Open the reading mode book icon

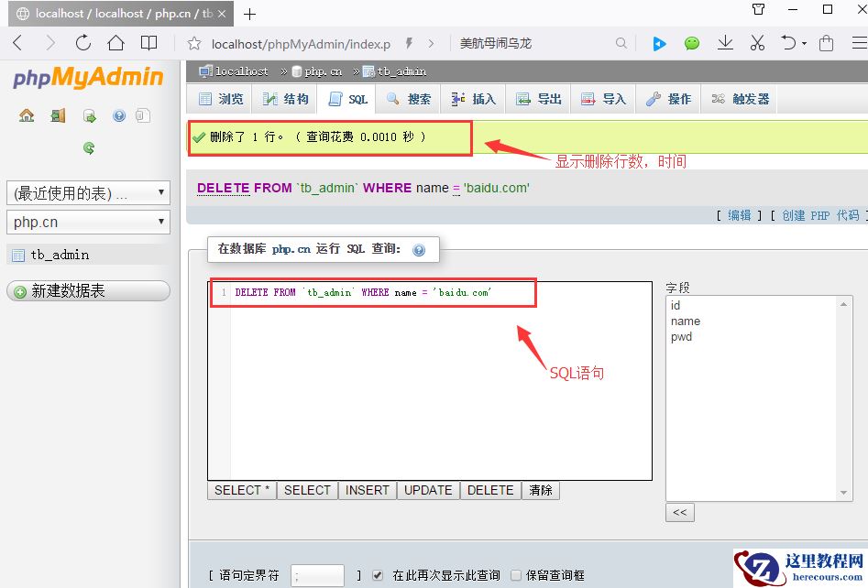[148, 43]
